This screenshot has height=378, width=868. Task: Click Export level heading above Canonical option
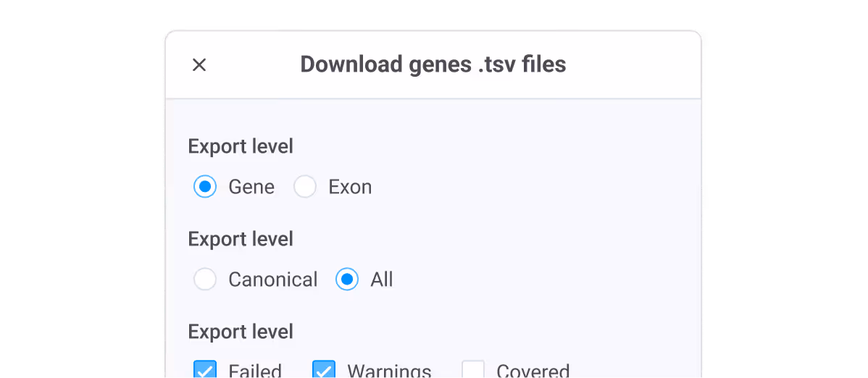[x=241, y=239]
